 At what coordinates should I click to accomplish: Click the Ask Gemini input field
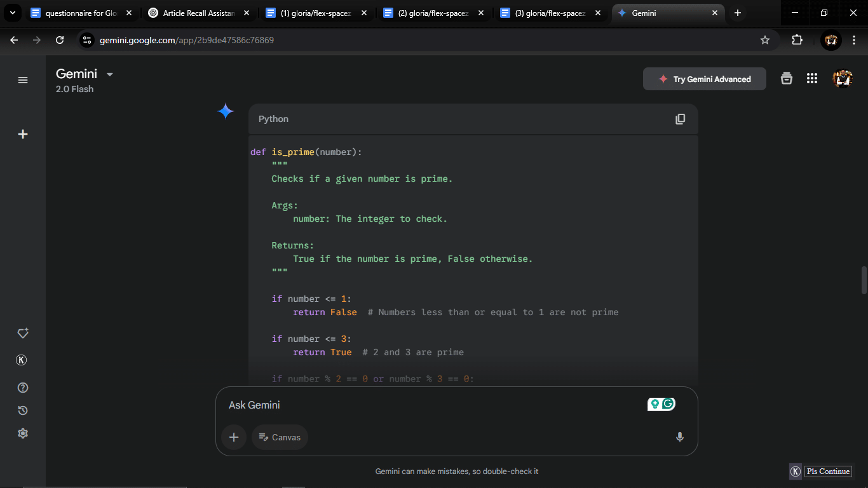pos(432,405)
